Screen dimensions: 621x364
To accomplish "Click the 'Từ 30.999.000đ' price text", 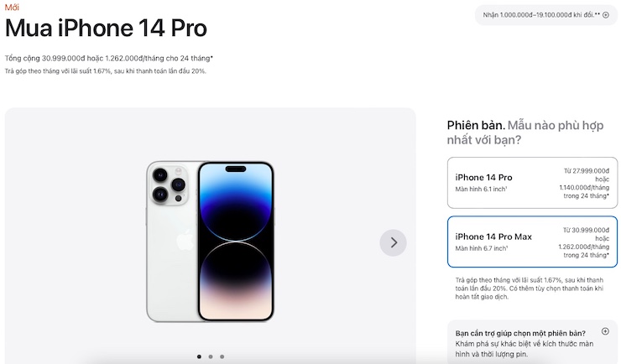I will (586, 230).
